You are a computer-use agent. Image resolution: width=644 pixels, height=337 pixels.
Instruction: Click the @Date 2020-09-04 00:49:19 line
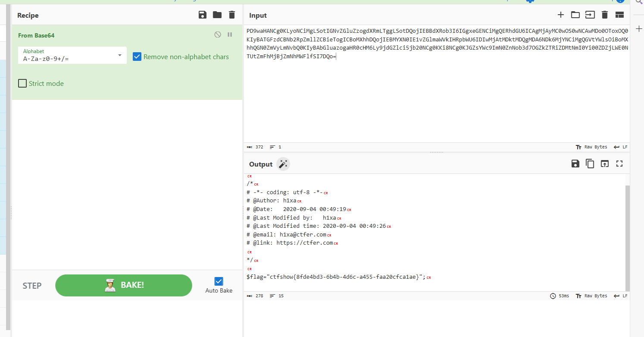tap(297, 209)
